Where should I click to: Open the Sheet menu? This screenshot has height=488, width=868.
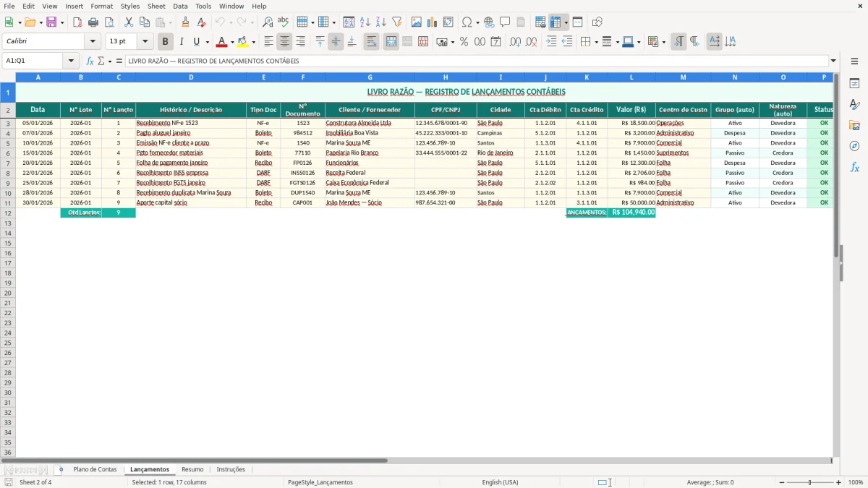[x=156, y=6]
